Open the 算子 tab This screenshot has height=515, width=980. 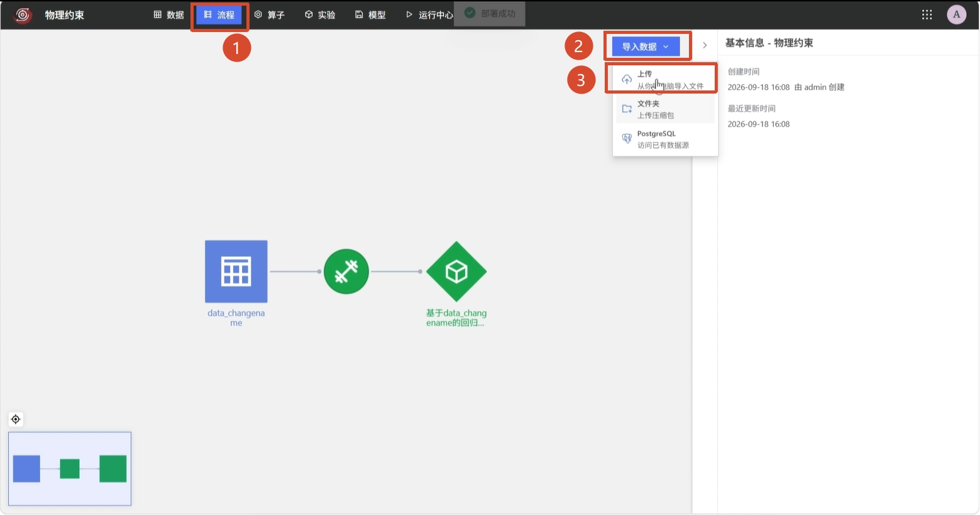click(270, 14)
